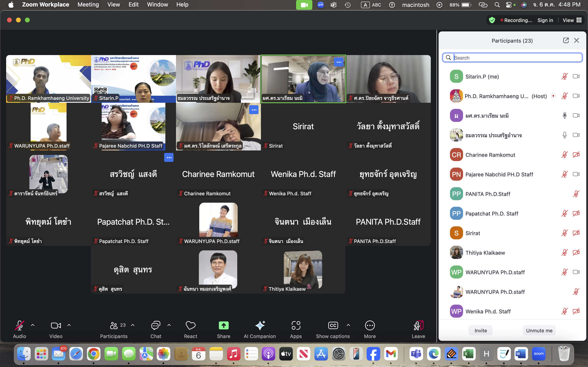The image size is (588, 367).
Task: Click the Unmute me button
Action: (539, 331)
